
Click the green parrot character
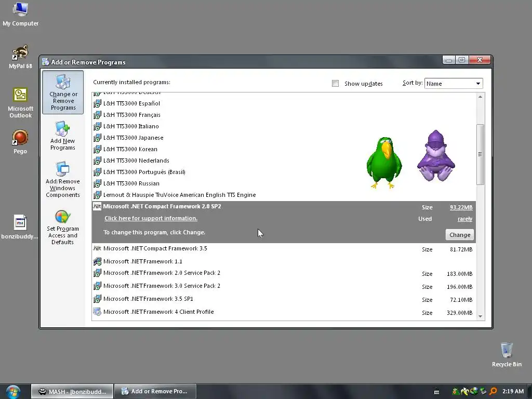pos(384,163)
